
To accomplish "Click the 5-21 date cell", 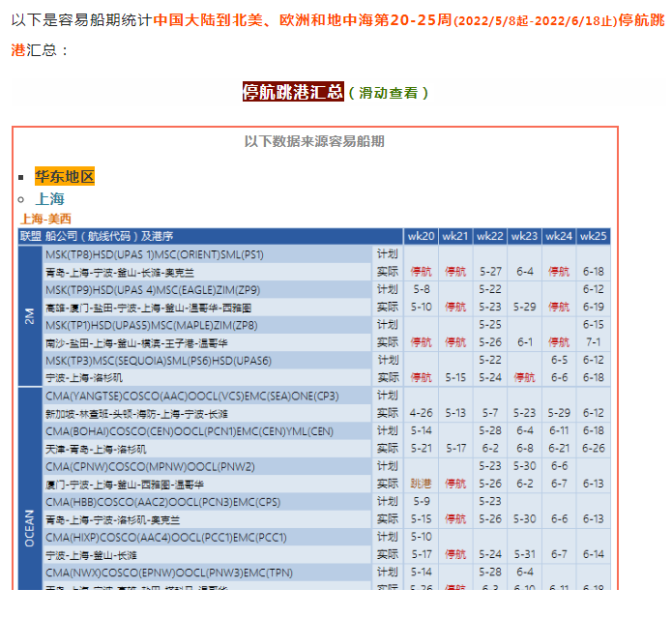I will coord(421,449).
